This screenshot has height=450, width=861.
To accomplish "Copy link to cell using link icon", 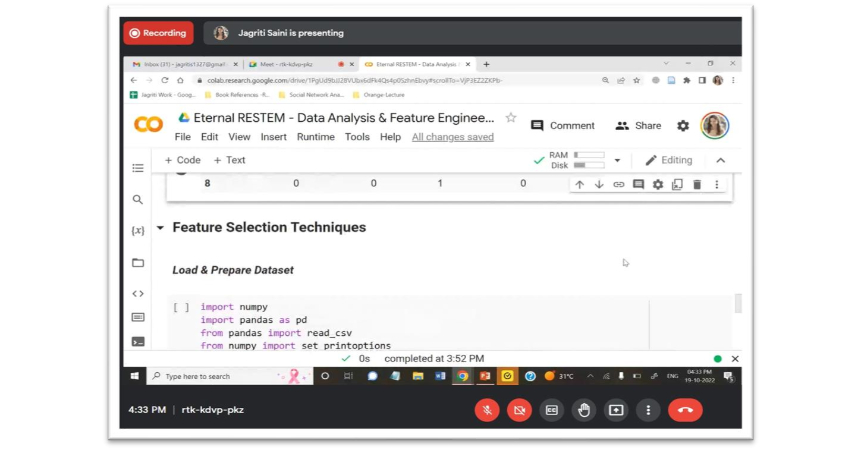I will [619, 185].
